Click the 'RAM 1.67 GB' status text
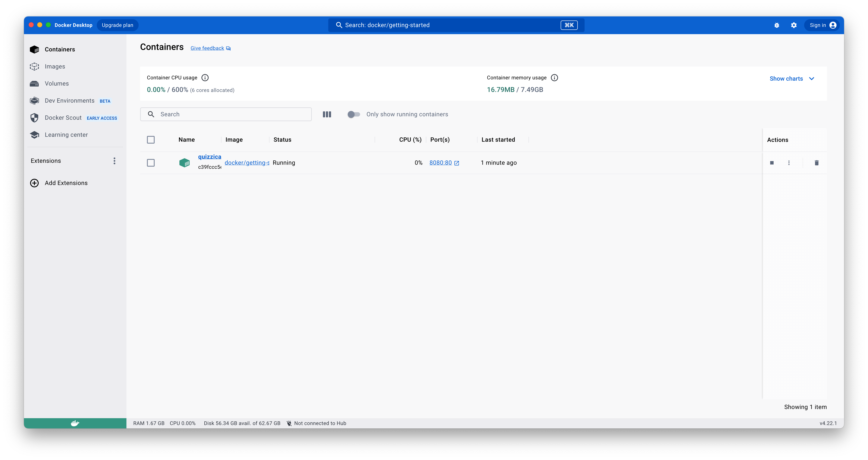 point(149,423)
